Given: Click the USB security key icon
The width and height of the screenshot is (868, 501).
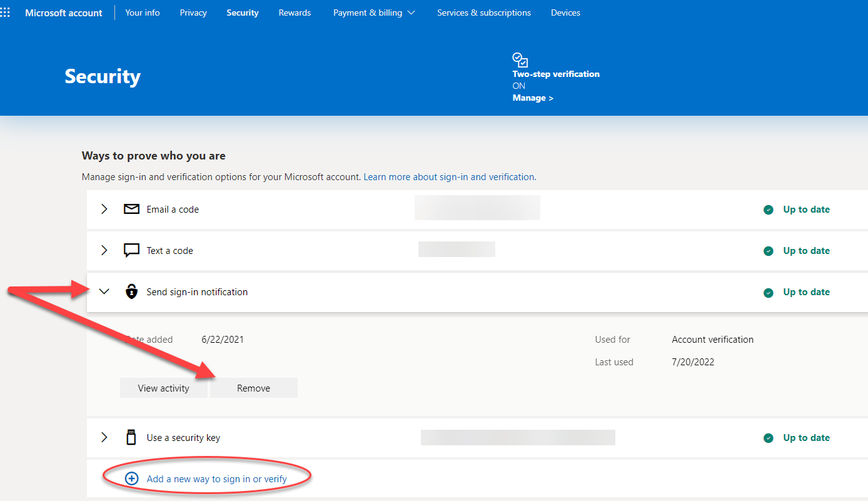Looking at the screenshot, I should click(x=131, y=437).
